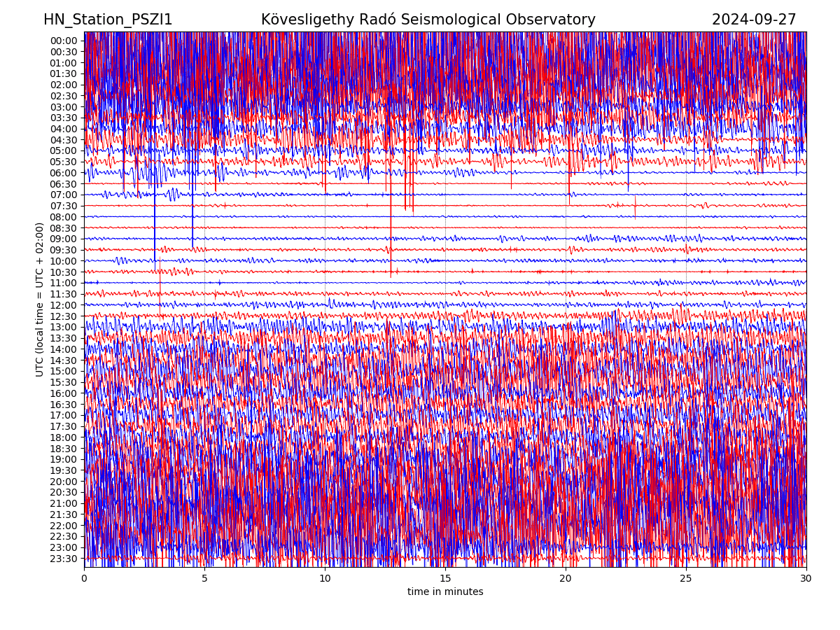The width and height of the screenshot is (840, 630).
Task: Click the 2024-09-27 date label
Action: point(754,20)
